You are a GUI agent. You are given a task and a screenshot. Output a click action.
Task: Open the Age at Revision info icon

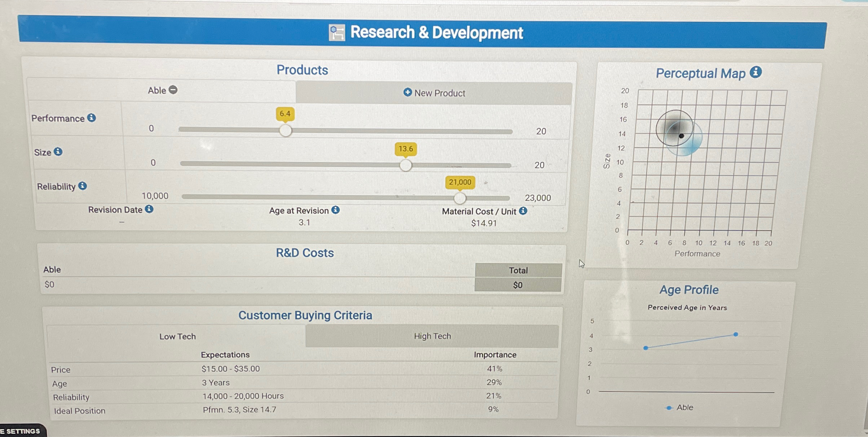tap(335, 211)
